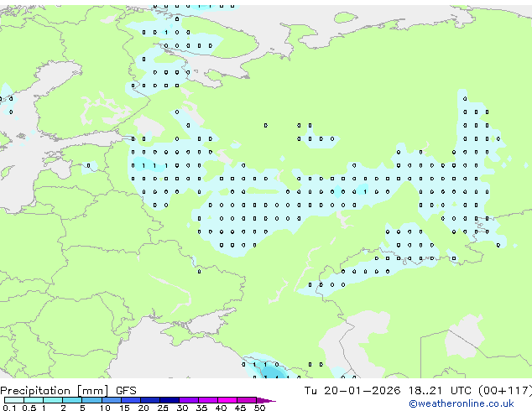This screenshot has width=532, height=411.
Task: Click the 10–15 mm legend swatch
Action: tap(111, 400)
